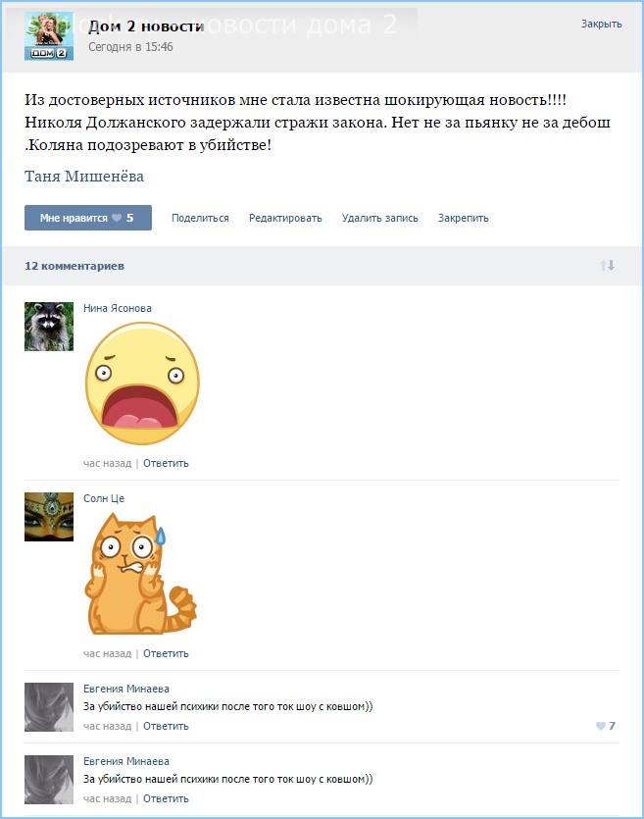The width and height of the screenshot is (644, 819).
Task: Open author link Таня Мишенёва
Action: (x=84, y=177)
